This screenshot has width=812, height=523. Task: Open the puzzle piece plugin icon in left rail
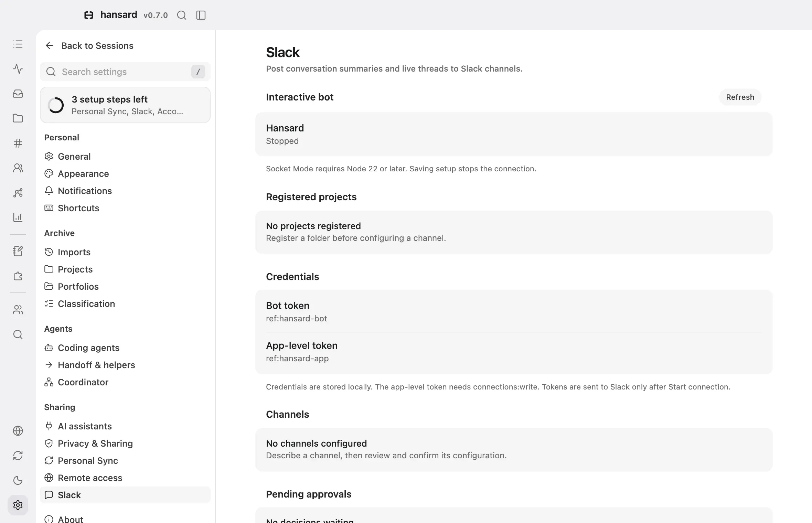point(18,276)
